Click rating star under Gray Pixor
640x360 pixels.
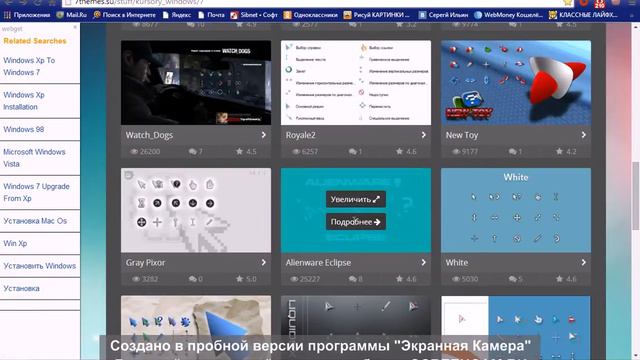pyautogui.click(x=240, y=279)
